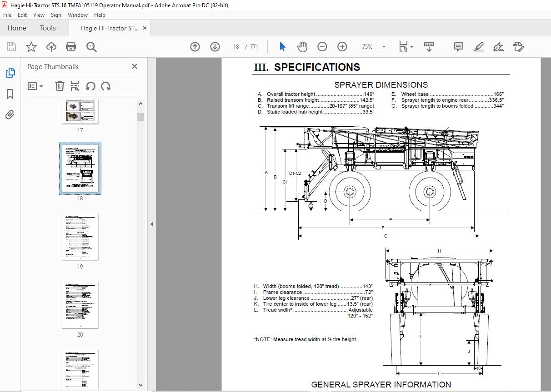Viewport: 551px width, 392px height.
Task: Print the document using printer icon
Action: click(x=71, y=47)
